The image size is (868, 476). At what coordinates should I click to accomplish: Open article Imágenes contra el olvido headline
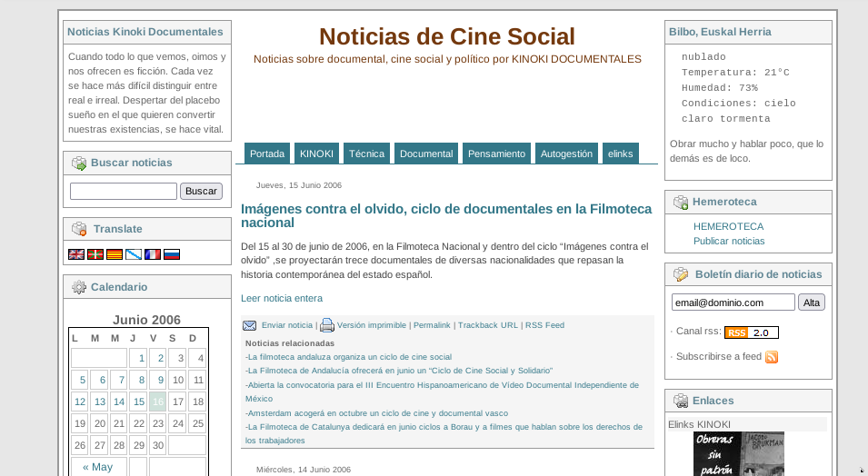click(446, 216)
